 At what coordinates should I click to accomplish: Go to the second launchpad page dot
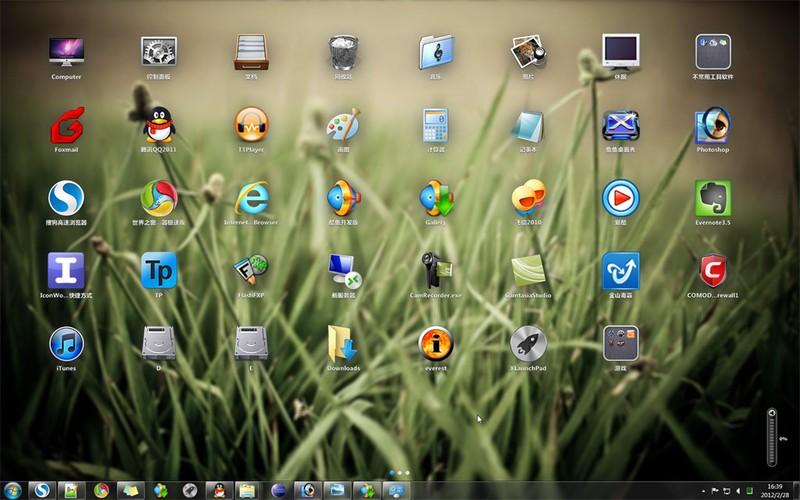click(x=399, y=473)
